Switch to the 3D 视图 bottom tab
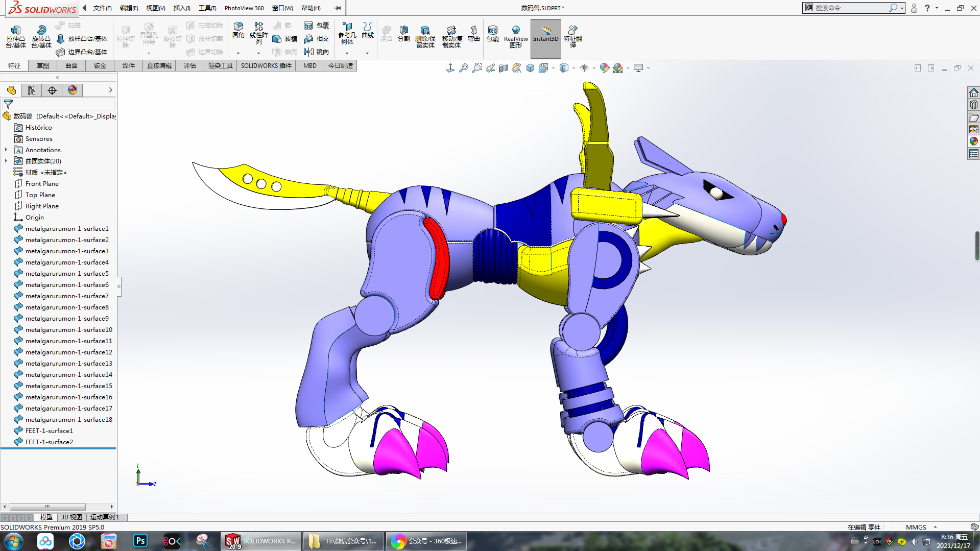The image size is (980, 551). tap(71, 517)
